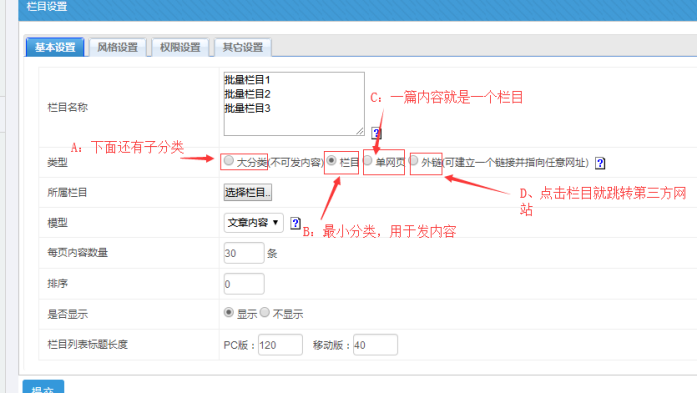The height and width of the screenshot is (394, 698).
Task: Click the per-page content count field
Action: [x=244, y=253]
